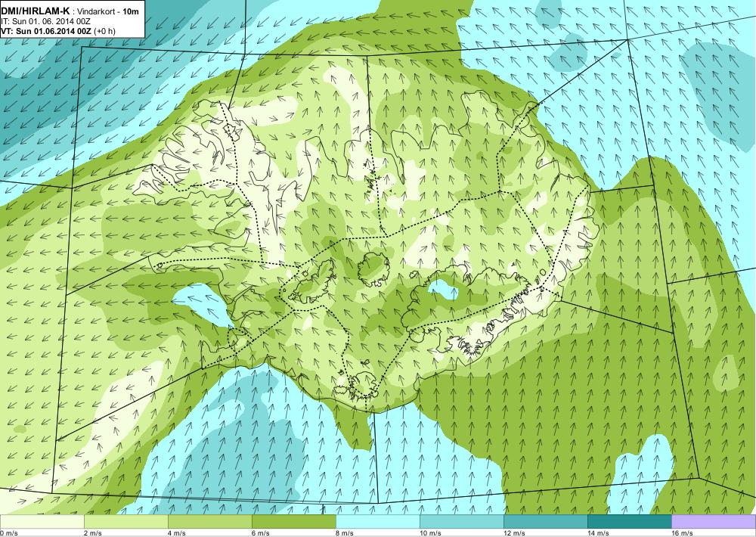Click the '4 m/s' legend label

coord(176,532)
